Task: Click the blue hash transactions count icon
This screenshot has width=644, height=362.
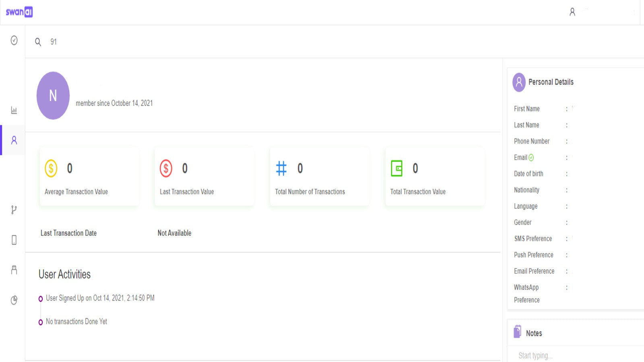Action: click(x=281, y=169)
